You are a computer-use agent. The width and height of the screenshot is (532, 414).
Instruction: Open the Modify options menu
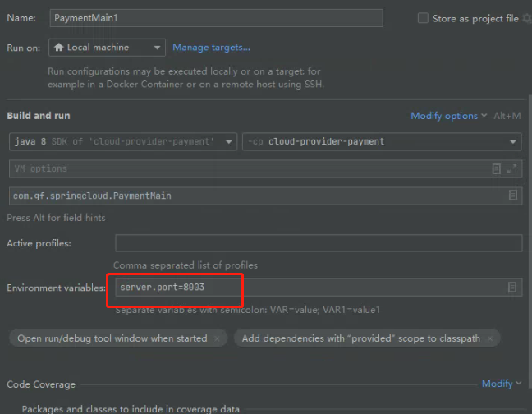pyautogui.click(x=448, y=116)
